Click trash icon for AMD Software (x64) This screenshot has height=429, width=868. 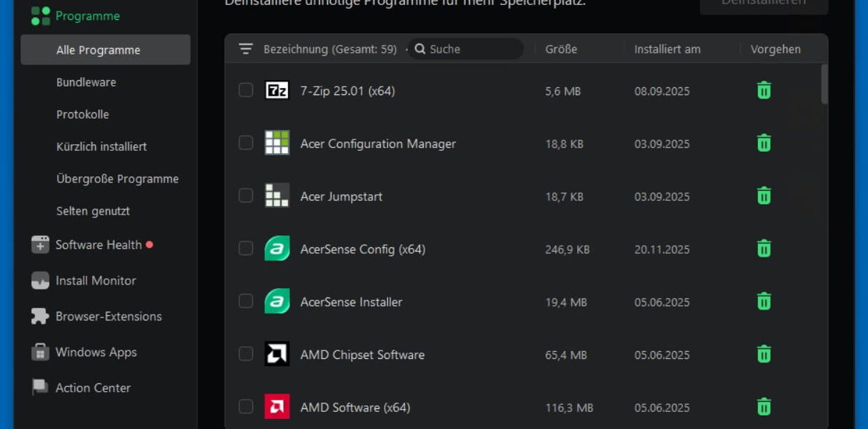764,407
